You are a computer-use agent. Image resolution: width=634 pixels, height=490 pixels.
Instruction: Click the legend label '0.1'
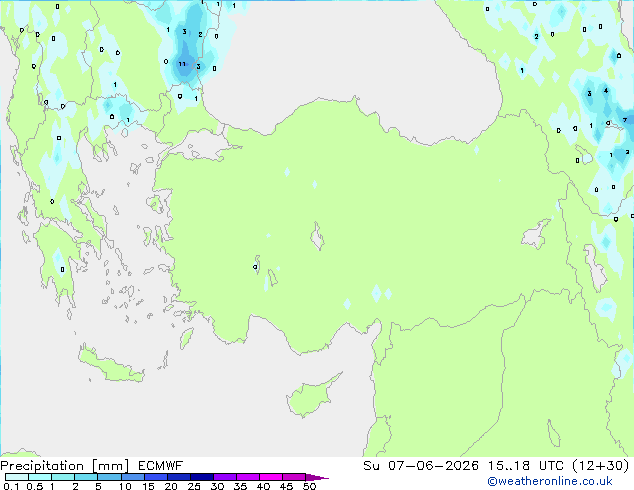pyautogui.click(x=11, y=486)
